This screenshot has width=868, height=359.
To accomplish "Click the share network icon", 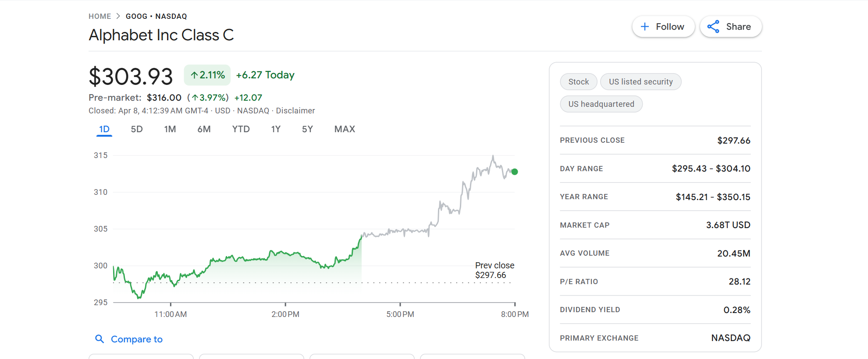I will point(713,27).
